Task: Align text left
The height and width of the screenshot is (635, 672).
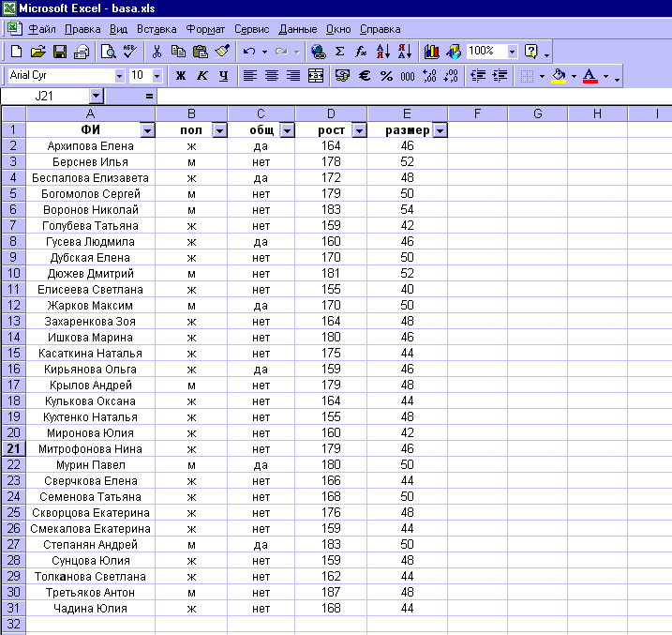Action: pyautogui.click(x=250, y=76)
